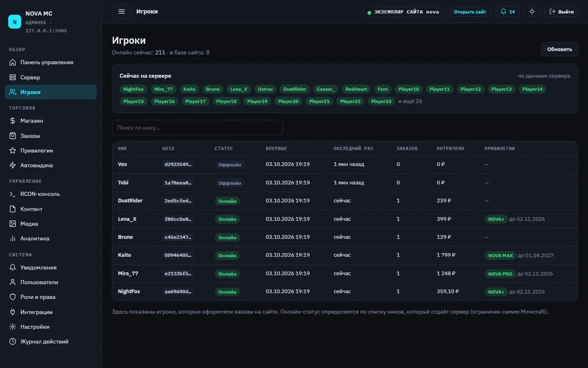Click the Пользователи person icon

[13, 282]
